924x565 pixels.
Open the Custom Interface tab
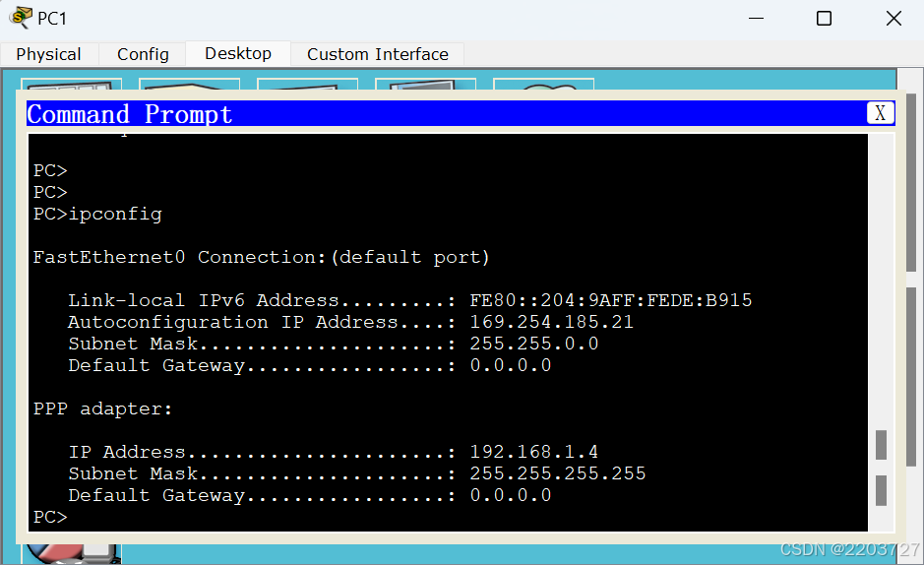[378, 54]
